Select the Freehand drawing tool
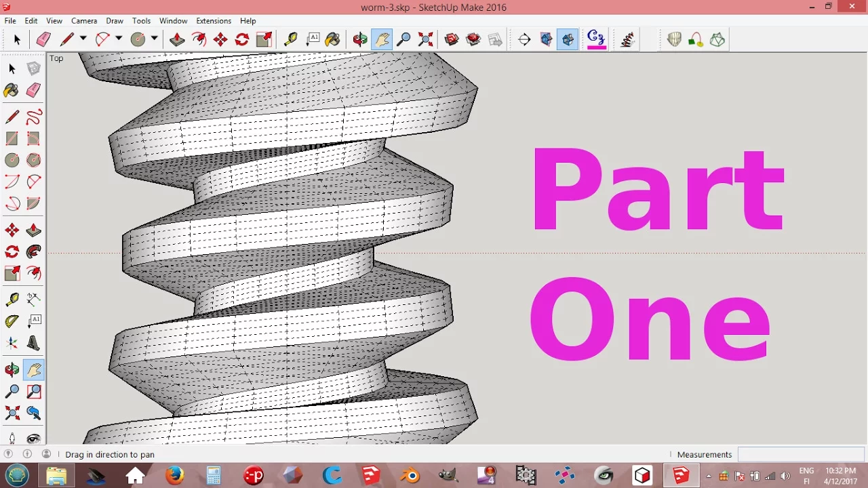This screenshot has height=488, width=868. tap(33, 117)
